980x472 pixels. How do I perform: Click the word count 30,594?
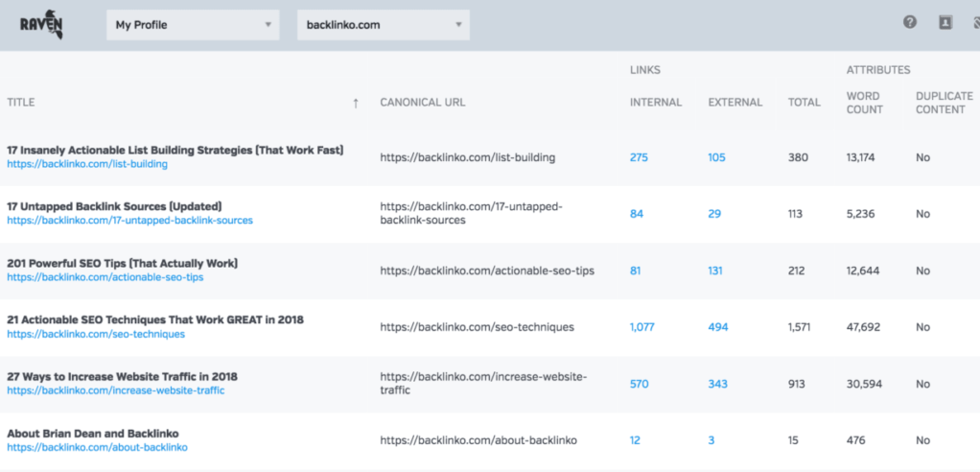coord(864,384)
